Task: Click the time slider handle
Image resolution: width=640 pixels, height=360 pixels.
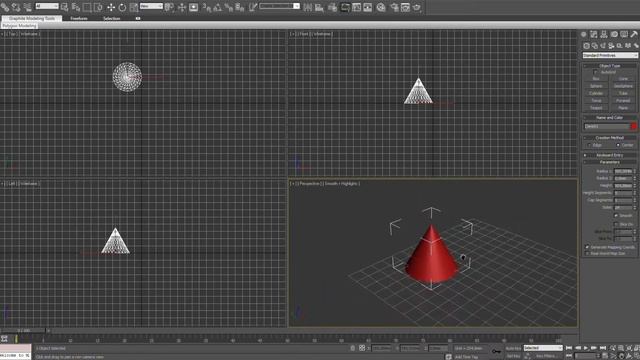Action: click(24, 331)
